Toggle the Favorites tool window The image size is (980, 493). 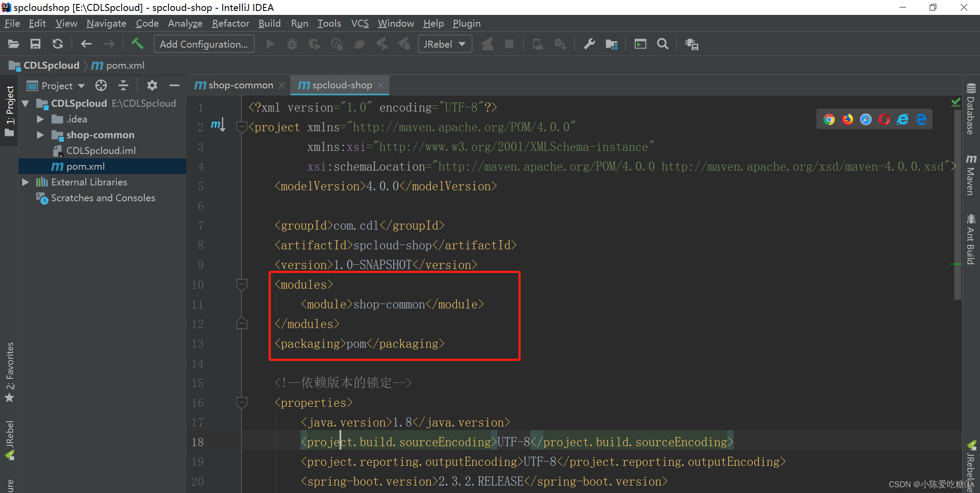[x=10, y=372]
